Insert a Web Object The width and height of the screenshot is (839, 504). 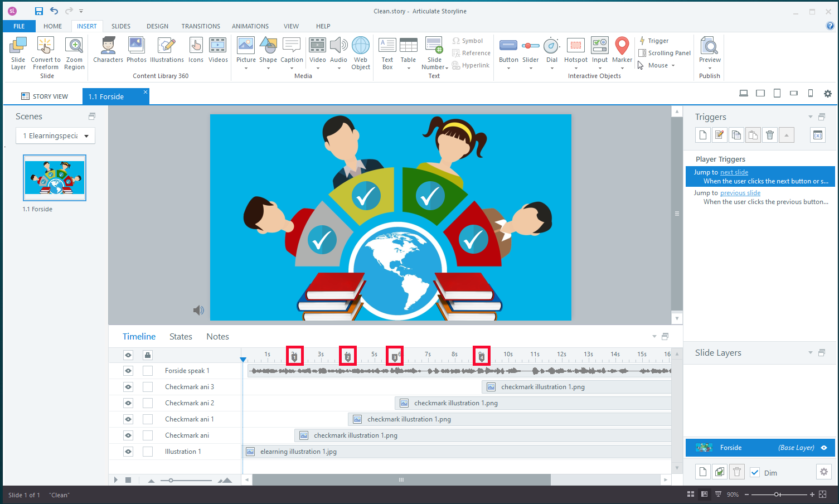tap(361, 49)
